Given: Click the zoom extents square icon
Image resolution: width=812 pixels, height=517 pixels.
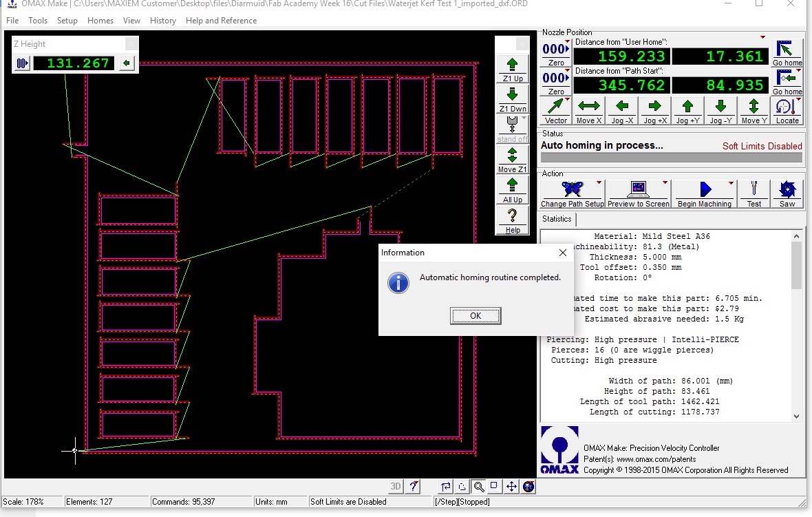Looking at the screenshot, I should tap(494, 487).
